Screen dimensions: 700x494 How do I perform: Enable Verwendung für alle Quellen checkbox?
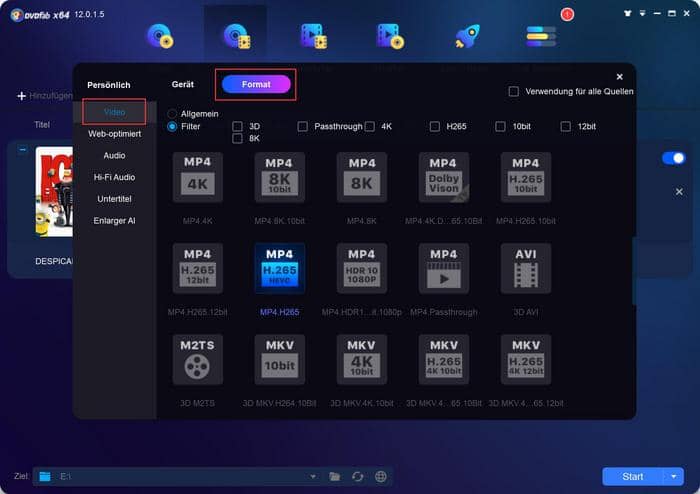click(514, 91)
